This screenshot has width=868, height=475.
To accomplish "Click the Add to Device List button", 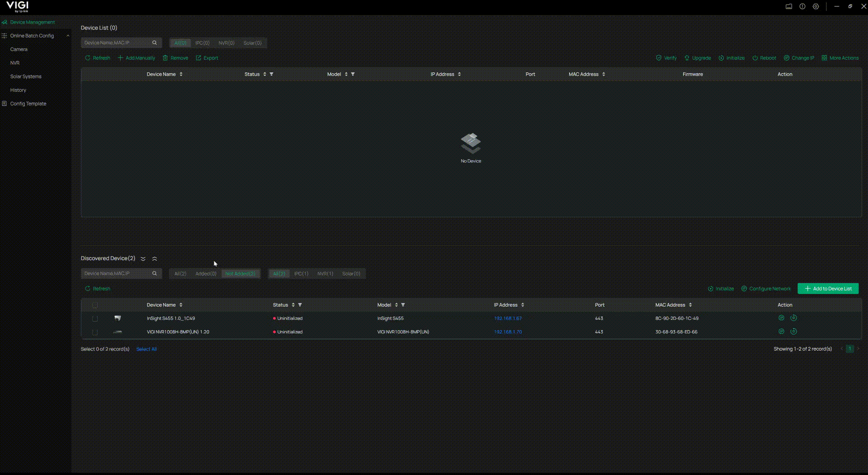I will point(828,288).
